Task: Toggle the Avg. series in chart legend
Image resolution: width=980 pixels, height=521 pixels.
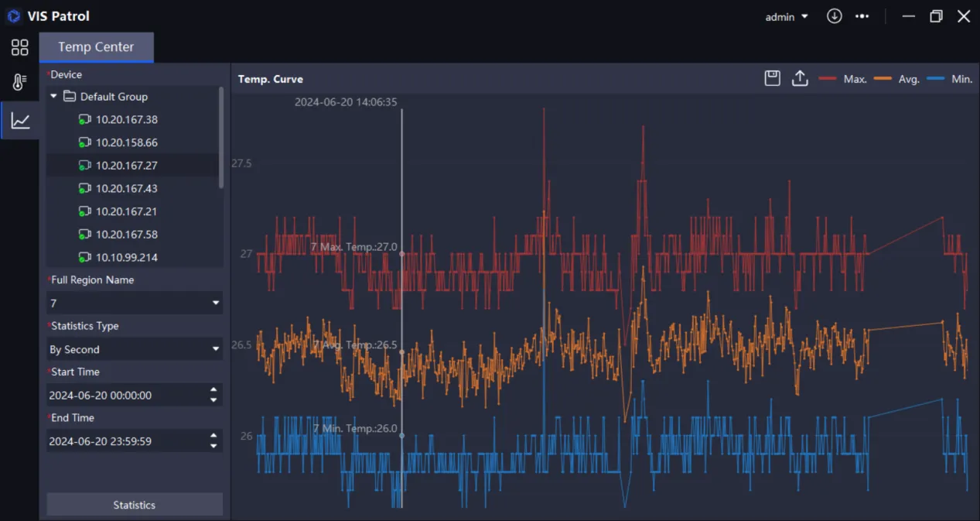Action: pyautogui.click(x=897, y=79)
